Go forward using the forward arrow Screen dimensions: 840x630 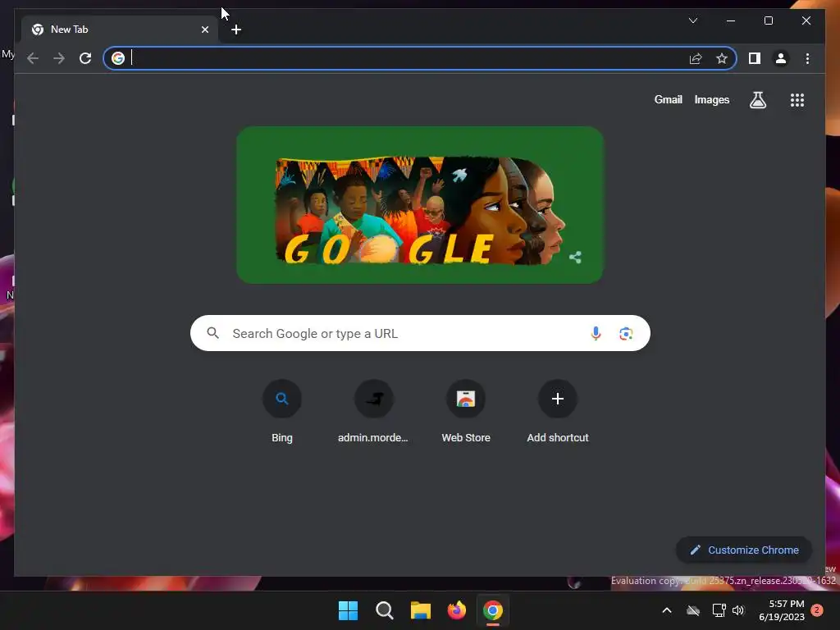[x=59, y=58]
